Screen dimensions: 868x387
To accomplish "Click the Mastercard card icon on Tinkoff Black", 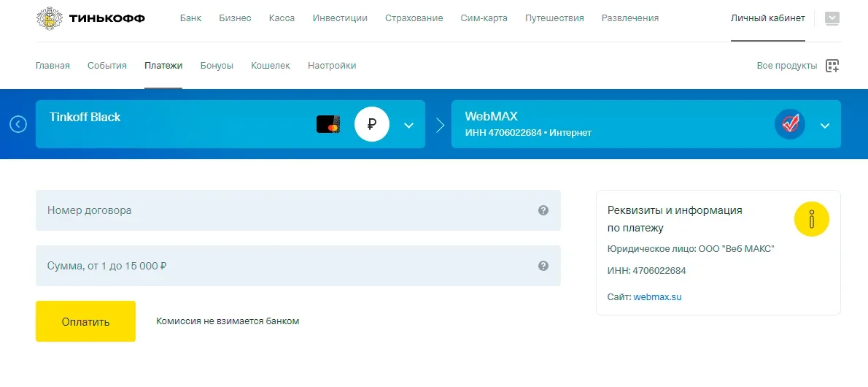I will (328, 124).
